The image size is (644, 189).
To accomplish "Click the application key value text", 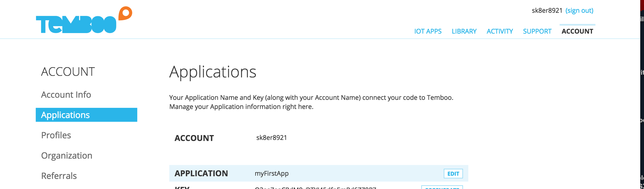I will (x=315, y=188).
